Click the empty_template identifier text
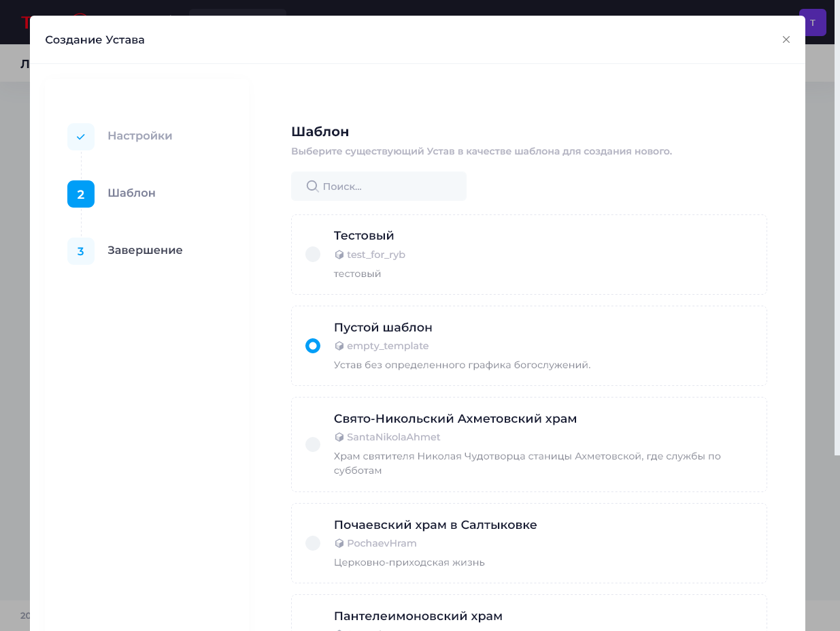 point(388,346)
